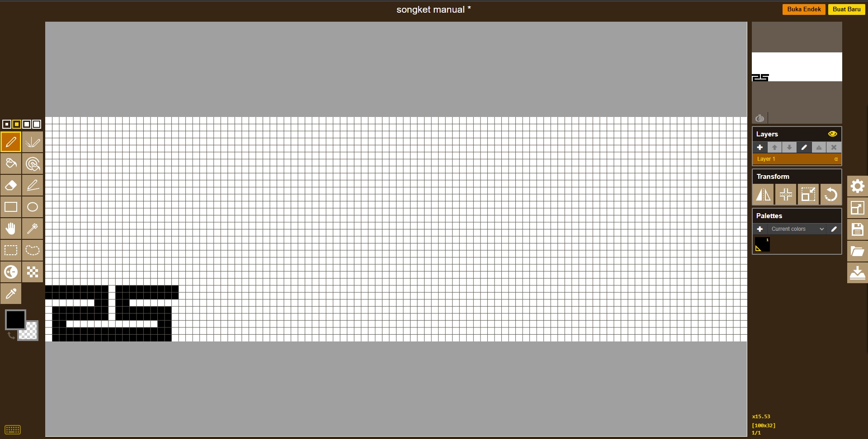Click the Flip transform icon

[x=763, y=195]
